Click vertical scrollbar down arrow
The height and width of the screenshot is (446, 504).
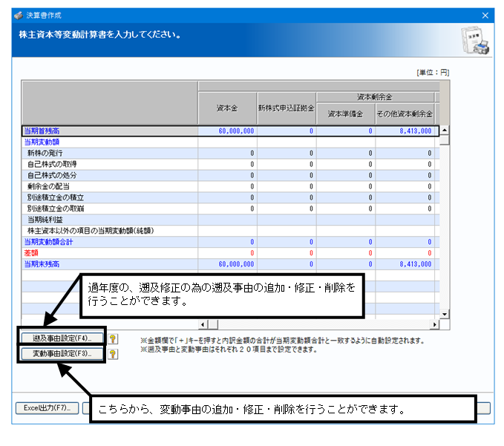445,314
